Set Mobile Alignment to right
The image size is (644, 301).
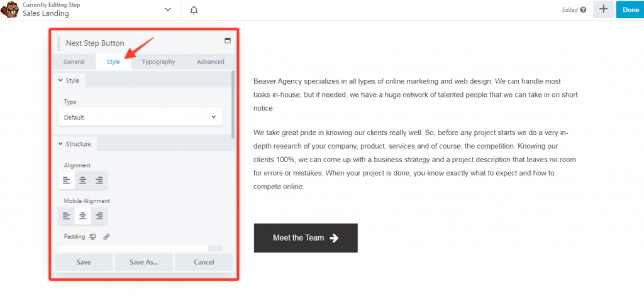[99, 216]
